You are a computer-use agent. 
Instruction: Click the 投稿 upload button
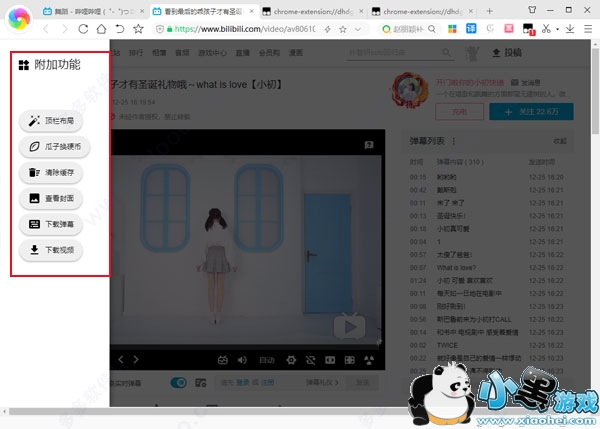[507, 53]
